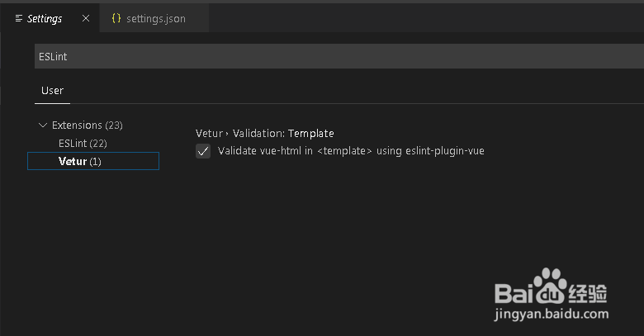Open the jingyan.baidu.com watermark link

click(552, 315)
